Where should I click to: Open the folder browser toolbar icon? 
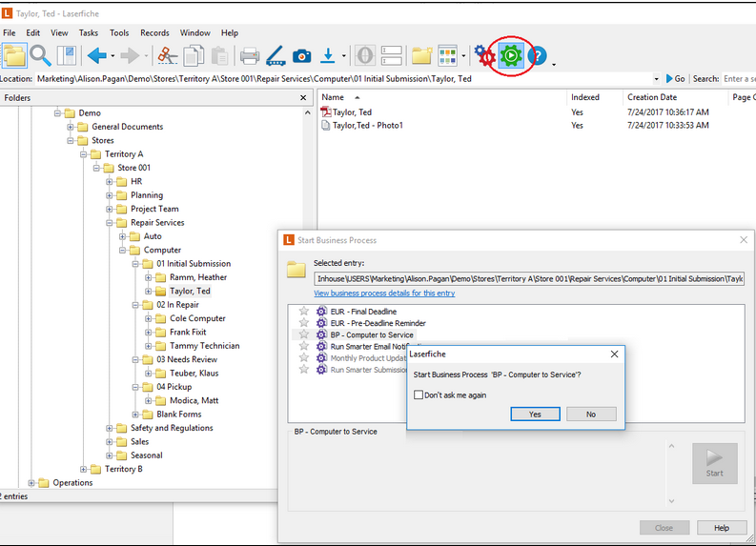pyautogui.click(x=14, y=56)
